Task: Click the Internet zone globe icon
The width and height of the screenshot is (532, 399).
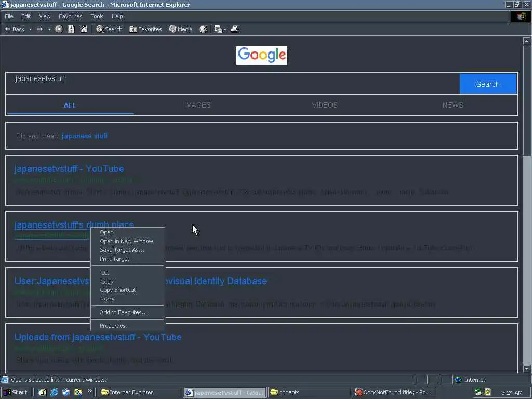Action: pos(458,380)
